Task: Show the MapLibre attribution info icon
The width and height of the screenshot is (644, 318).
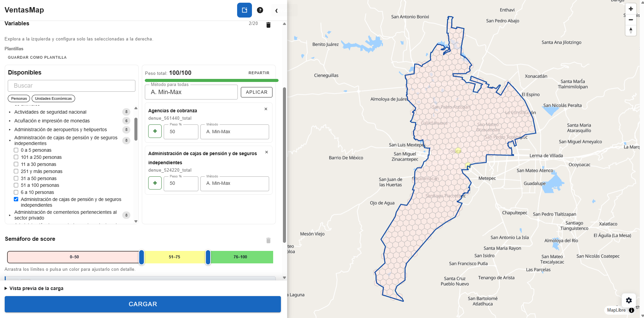Action: coord(632,310)
